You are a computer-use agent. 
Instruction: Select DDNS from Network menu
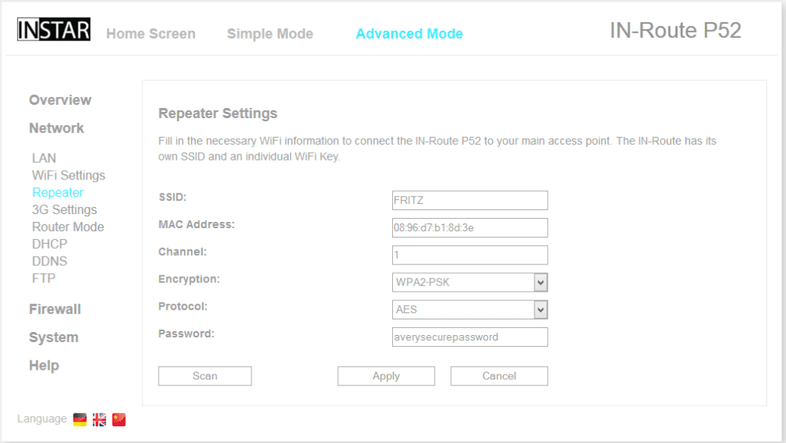point(50,261)
